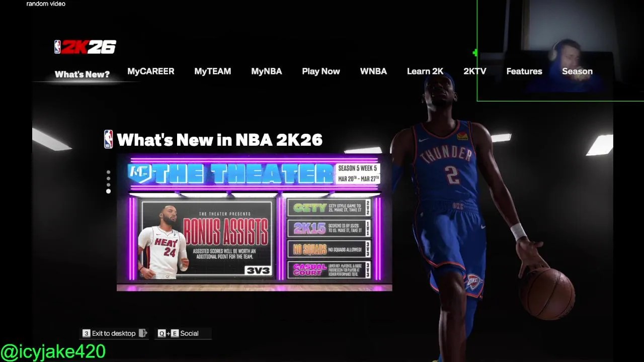Select the third carousel page dot
The height and width of the screenshot is (362, 644).
(108, 185)
